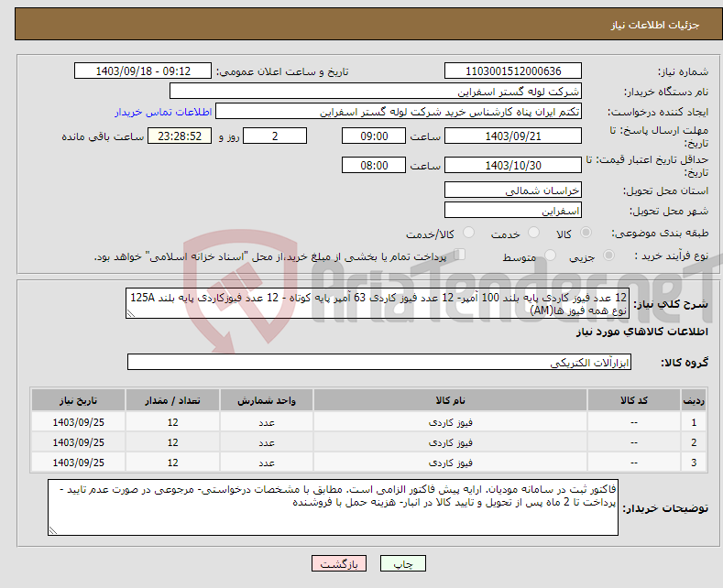Viewport: 723px width, 588px height.
Task: Click quantity 12 in row 2
Action: (172, 442)
